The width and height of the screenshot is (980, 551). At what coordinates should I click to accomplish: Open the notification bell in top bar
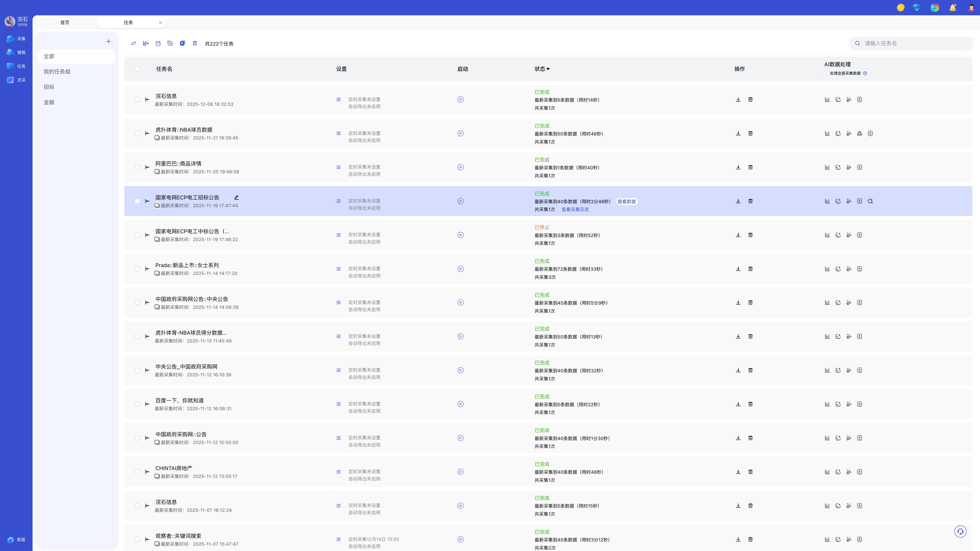(x=953, y=8)
